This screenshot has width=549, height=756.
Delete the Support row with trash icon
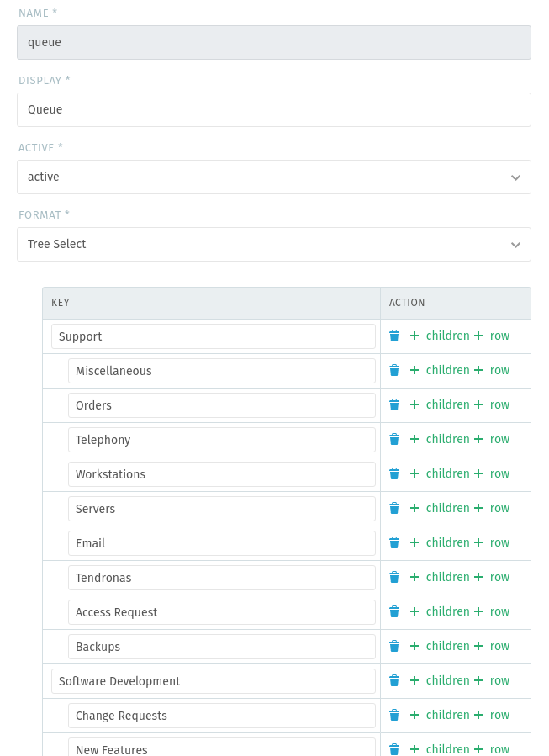[394, 336]
